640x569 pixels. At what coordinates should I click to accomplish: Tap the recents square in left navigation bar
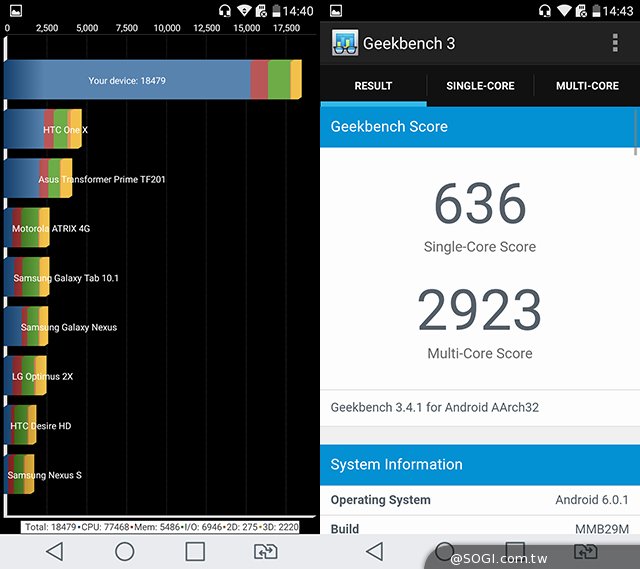[195, 551]
